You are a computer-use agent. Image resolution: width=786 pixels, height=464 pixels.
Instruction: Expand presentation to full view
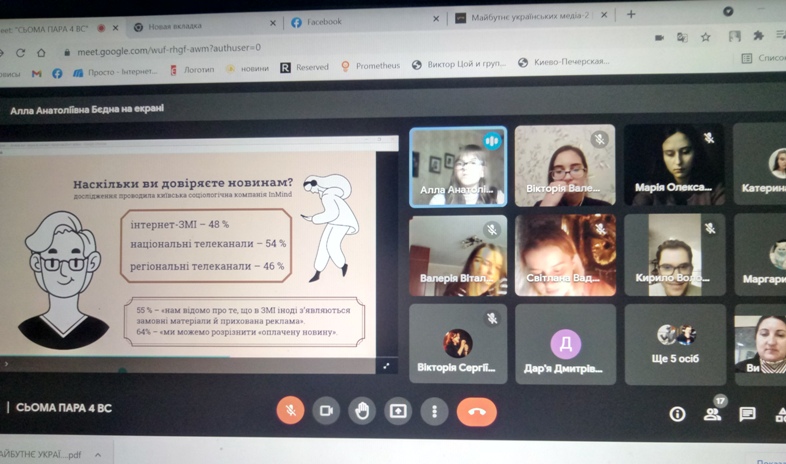[x=386, y=366]
